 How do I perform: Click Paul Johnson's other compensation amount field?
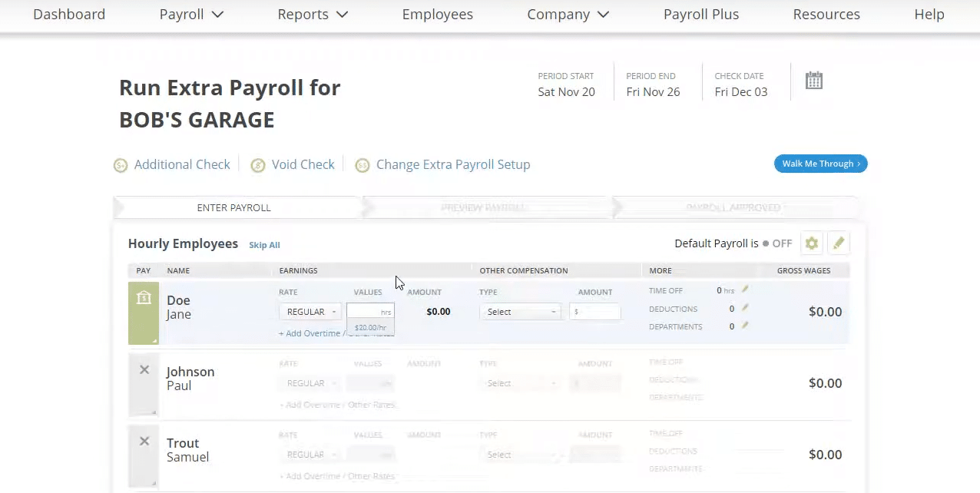pos(595,383)
